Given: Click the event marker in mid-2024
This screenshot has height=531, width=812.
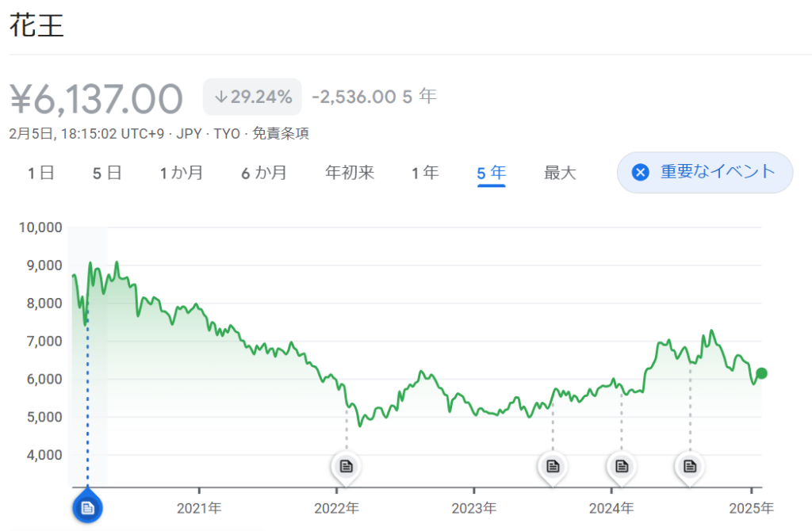Looking at the screenshot, I should [690, 466].
